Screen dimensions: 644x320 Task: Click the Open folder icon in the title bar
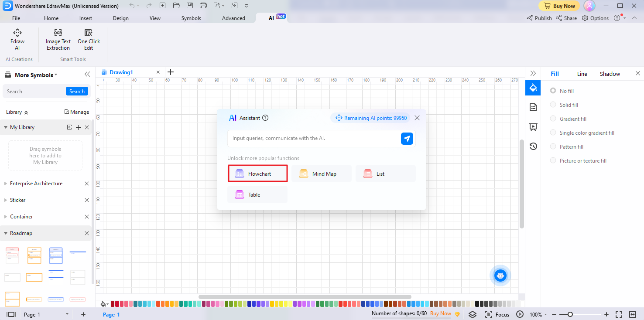pyautogui.click(x=176, y=6)
